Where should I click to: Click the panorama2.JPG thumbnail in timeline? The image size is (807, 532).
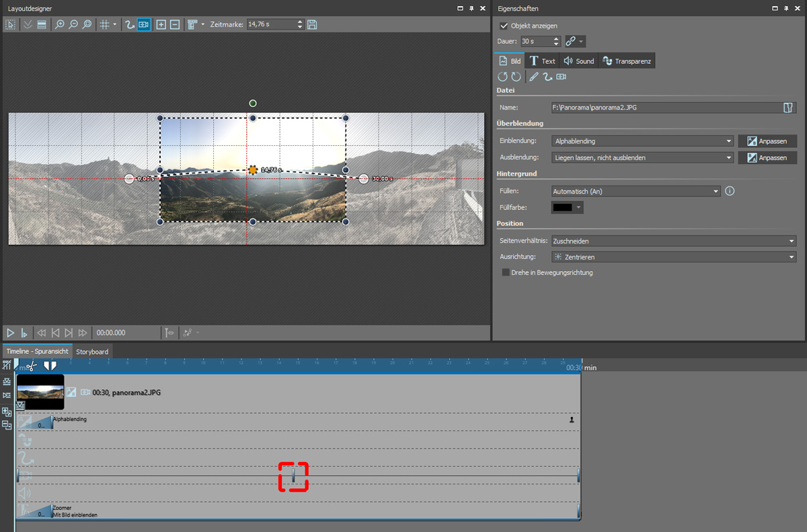click(x=40, y=391)
